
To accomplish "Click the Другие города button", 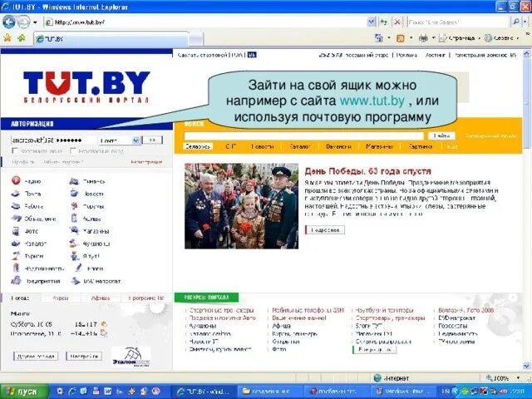I will point(36,356).
